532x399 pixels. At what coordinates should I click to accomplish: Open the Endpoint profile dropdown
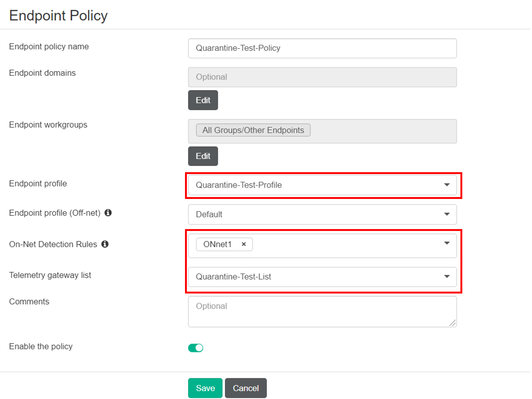coord(323,185)
